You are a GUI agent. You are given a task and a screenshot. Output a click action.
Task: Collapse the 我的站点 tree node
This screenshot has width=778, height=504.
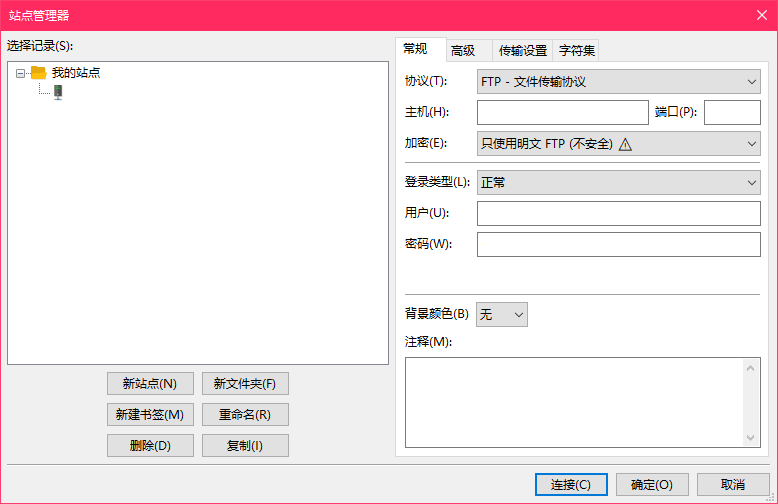[20, 73]
